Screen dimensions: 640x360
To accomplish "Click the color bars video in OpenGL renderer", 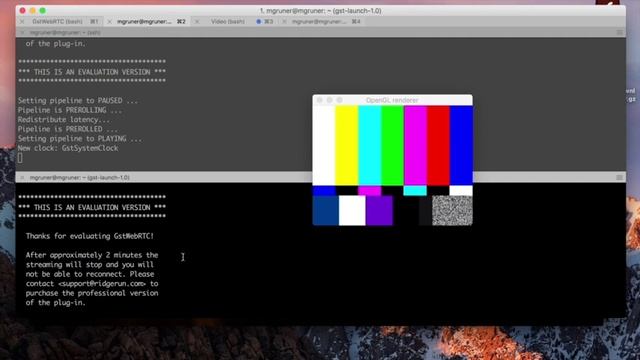I will click(x=392, y=165).
